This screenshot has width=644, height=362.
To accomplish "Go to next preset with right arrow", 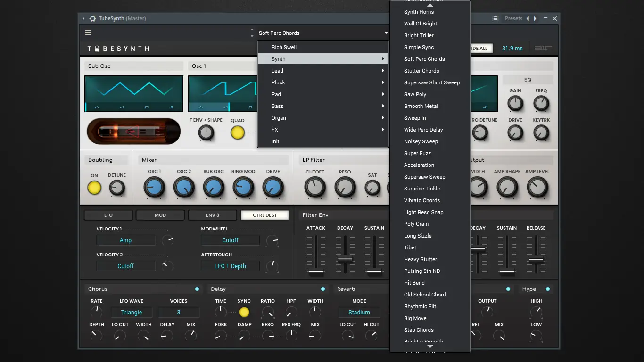I will (x=535, y=18).
